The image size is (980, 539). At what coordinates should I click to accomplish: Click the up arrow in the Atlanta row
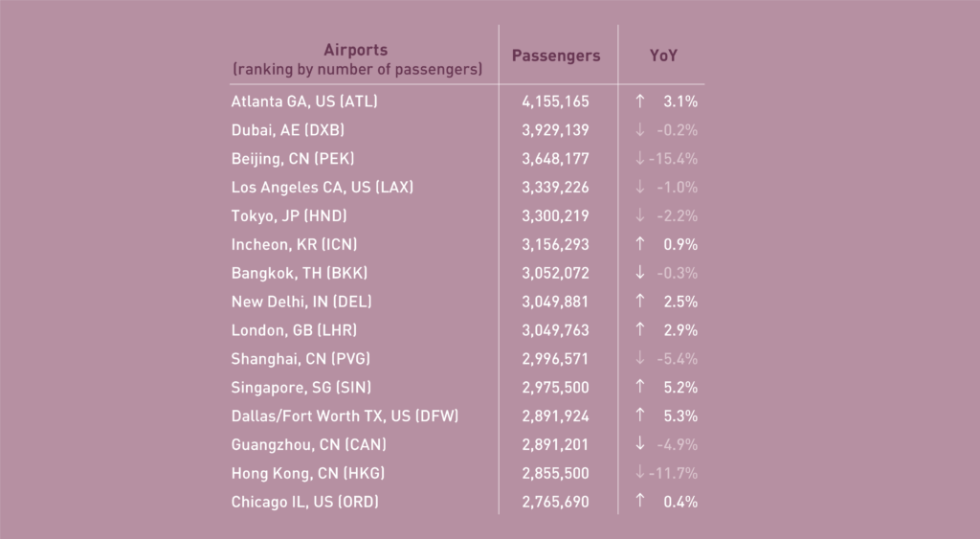(639, 101)
